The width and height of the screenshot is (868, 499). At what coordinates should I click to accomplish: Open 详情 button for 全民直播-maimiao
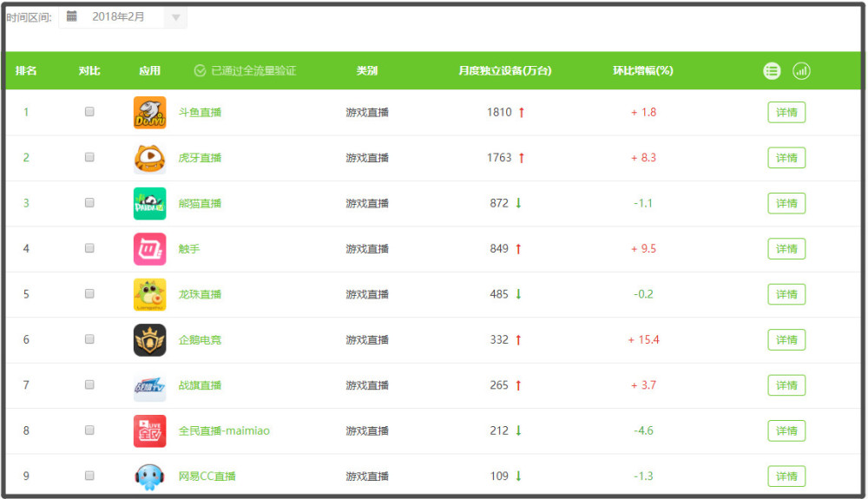[786, 431]
